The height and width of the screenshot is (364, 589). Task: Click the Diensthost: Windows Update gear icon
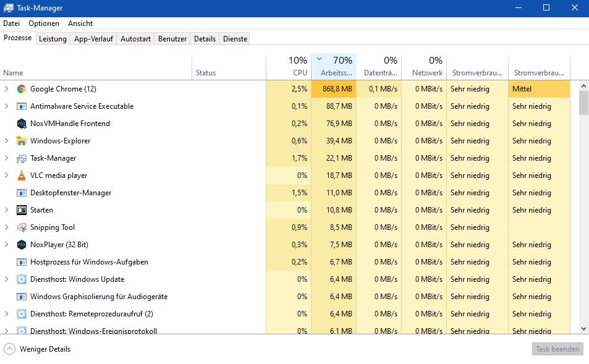[22, 279]
